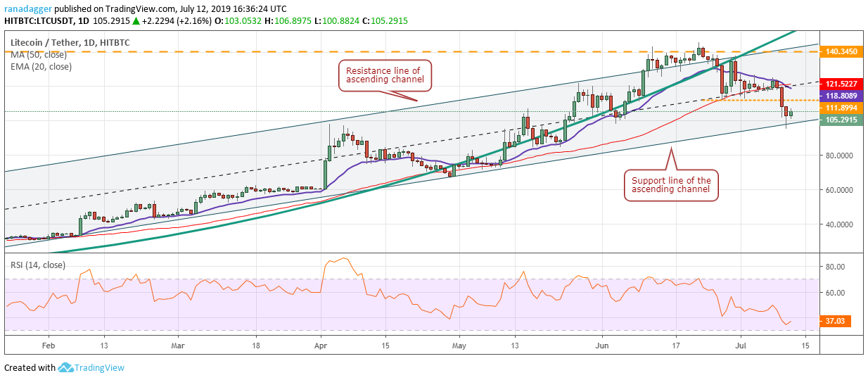Click the Feb label on time axis

(x=49, y=346)
